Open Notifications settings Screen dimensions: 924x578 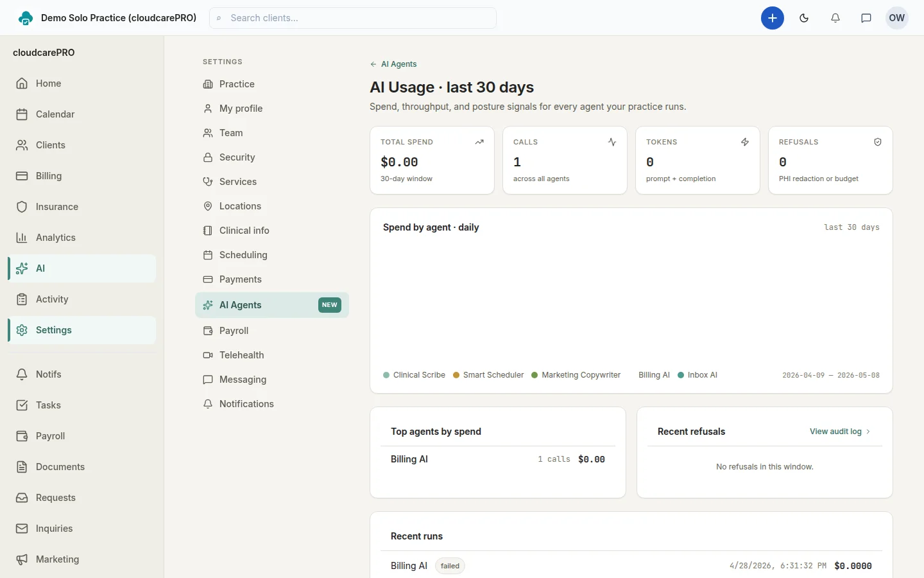(272, 404)
